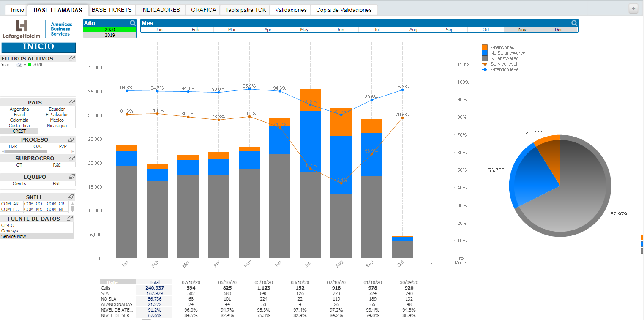Image resolution: width=644 pixels, height=320 pixels.
Task: Select year 2019 in Año list
Action: coord(110,35)
